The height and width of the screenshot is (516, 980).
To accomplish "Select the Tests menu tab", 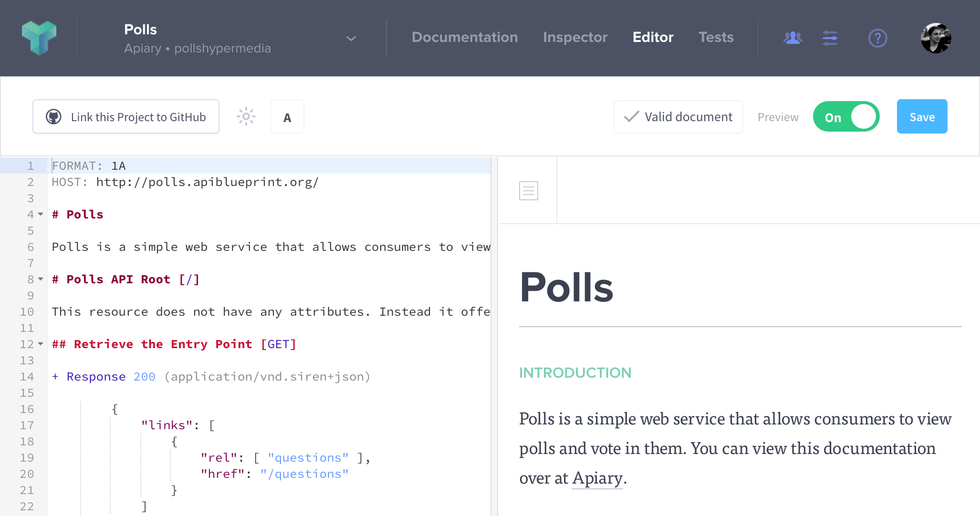I will (x=716, y=37).
